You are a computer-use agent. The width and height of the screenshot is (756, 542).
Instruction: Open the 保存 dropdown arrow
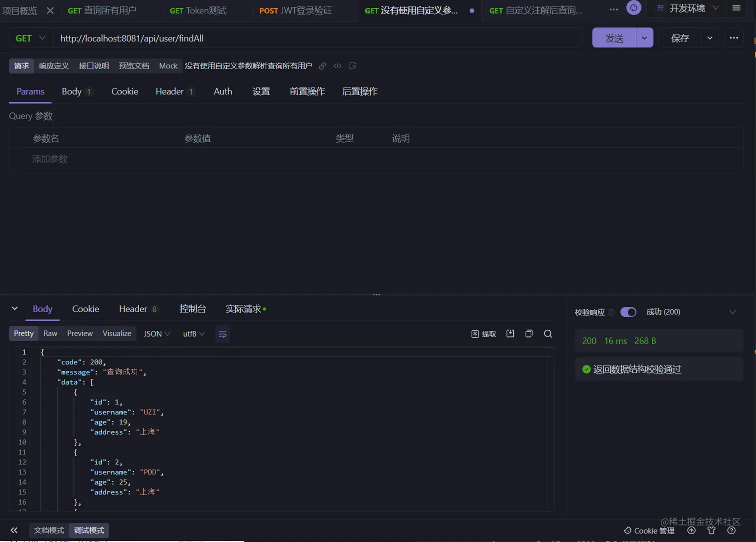pyautogui.click(x=710, y=38)
